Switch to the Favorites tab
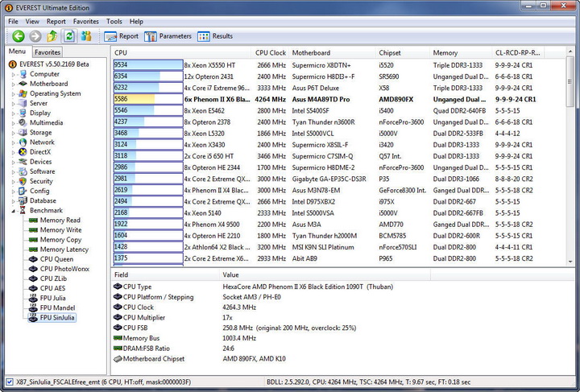 pos(48,52)
